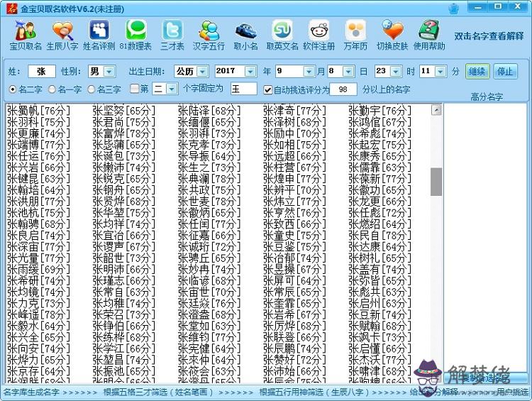Image resolution: width=532 pixels, height=401 pixels.
Task: Open the character position 二 dropdown
Action: (x=172, y=89)
